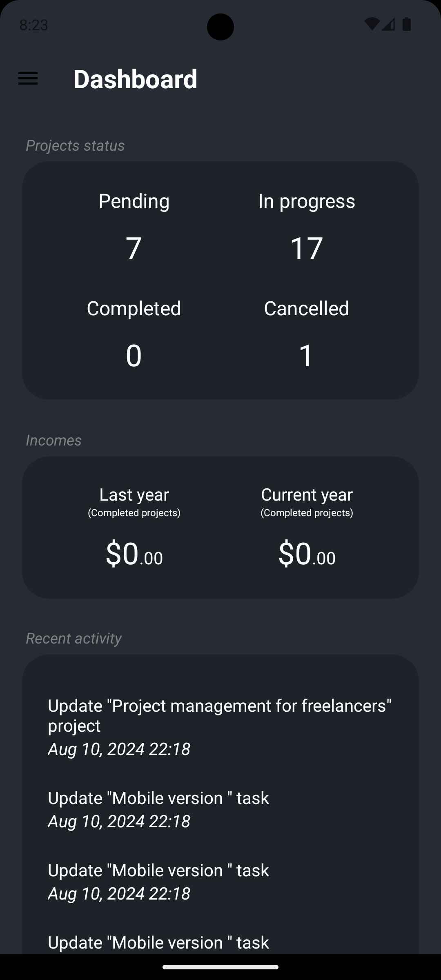Open "Project management for freelancers" activity entry
Image resolution: width=441 pixels, height=980 pixels.
coord(220,727)
